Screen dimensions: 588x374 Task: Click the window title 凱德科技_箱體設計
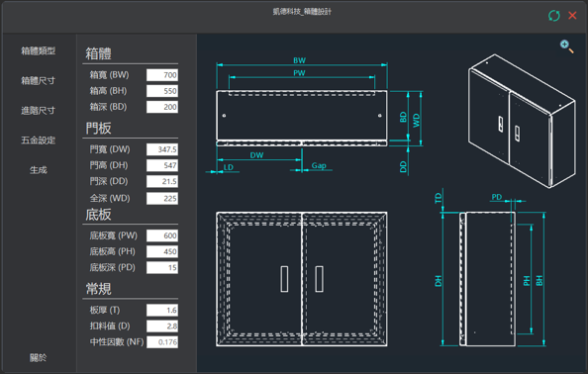coord(302,12)
